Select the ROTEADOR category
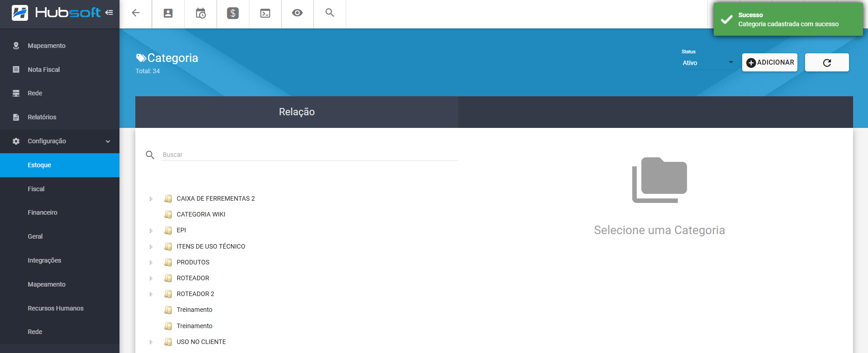868x353 pixels. 193,278
